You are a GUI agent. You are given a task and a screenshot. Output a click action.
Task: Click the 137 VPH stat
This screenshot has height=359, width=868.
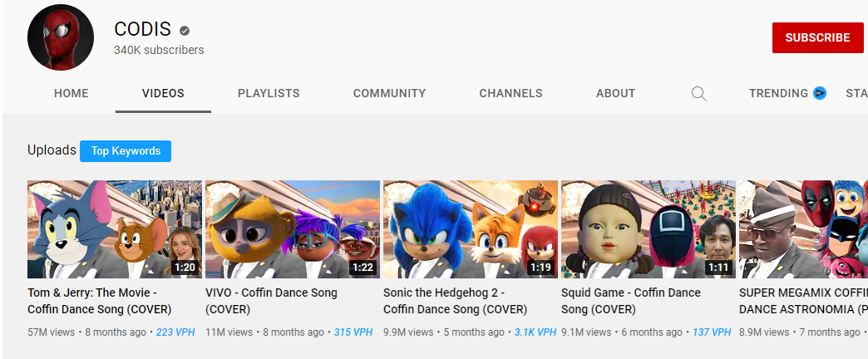coord(712,332)
